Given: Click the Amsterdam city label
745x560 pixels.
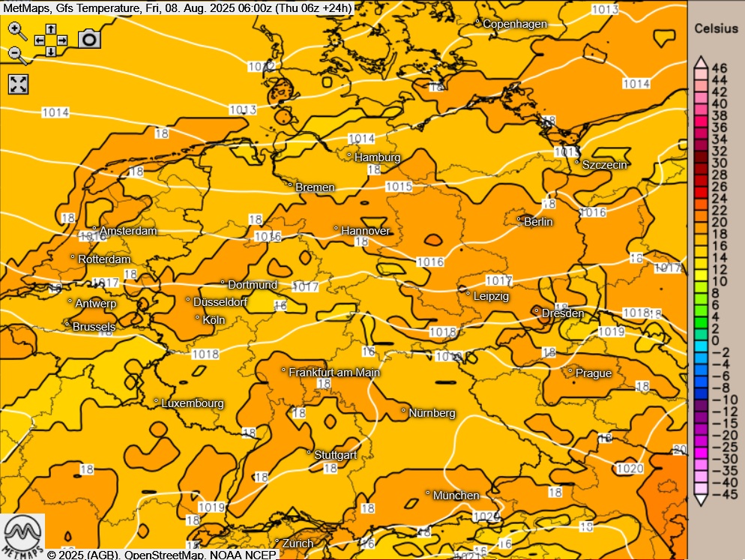Looking at the screenshot, I should [x=128, y=231].
